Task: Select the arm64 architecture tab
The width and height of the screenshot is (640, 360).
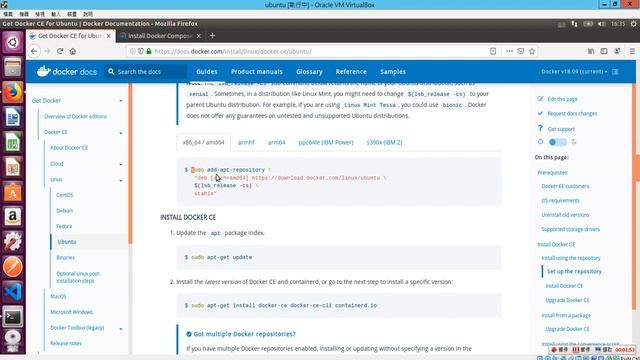Action: [x=276, y=142]
